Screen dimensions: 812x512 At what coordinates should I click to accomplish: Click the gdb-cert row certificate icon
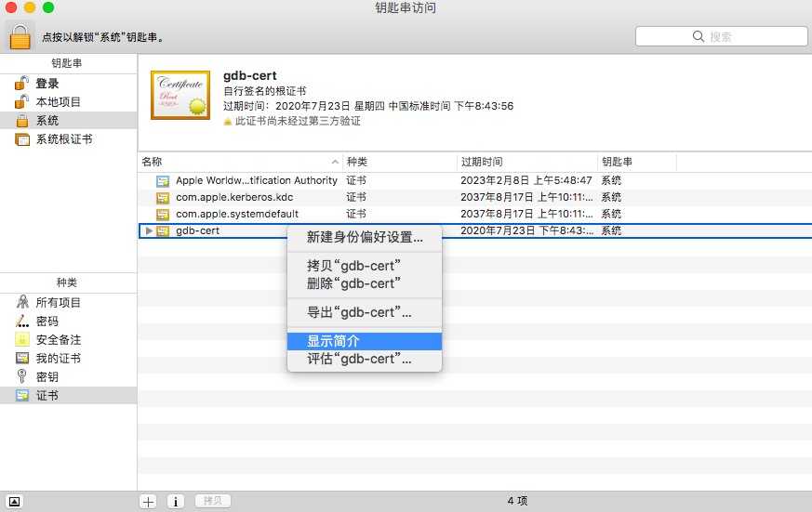click(163, 230)
